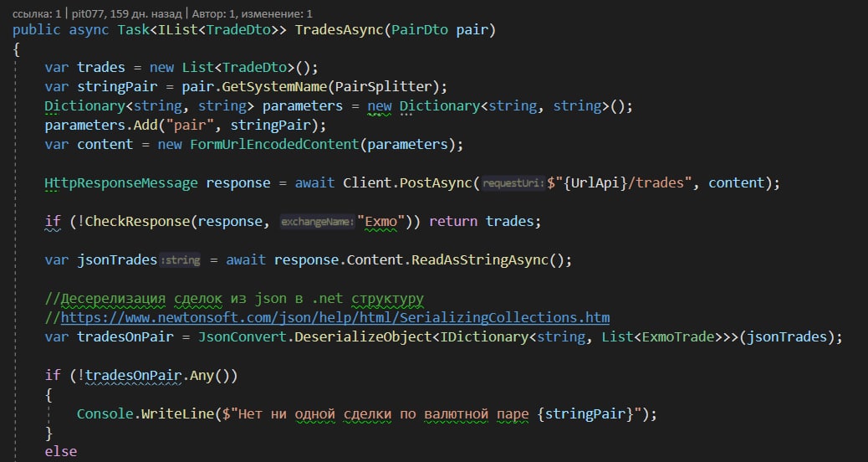
Task: Click the HttpResponseMessage type name
Action: click(120, 183)
